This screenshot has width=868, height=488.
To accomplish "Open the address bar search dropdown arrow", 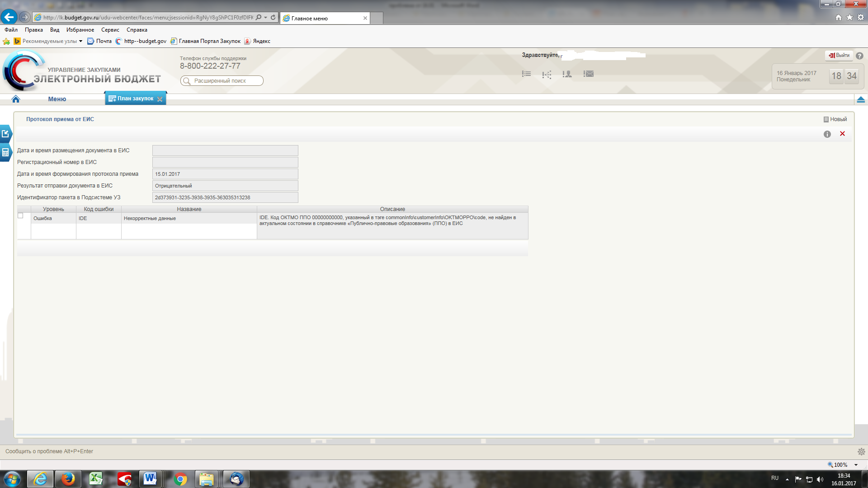I will 266,18.
